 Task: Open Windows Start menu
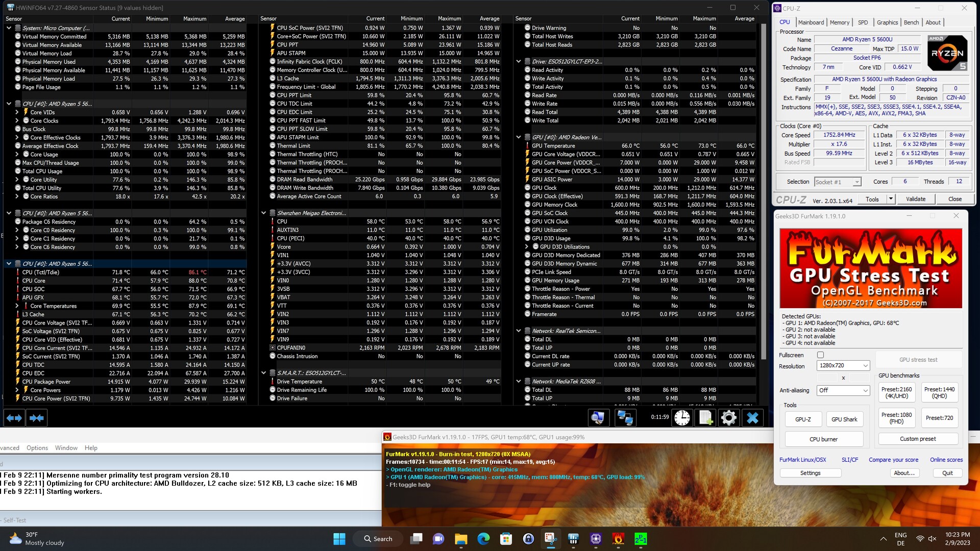339,539
